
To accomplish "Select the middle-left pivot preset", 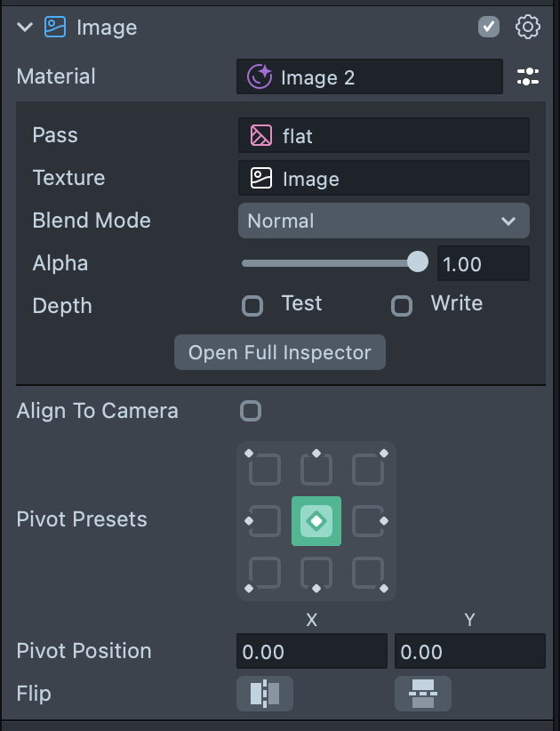I will pyautogui.click(x=265, y=521).
